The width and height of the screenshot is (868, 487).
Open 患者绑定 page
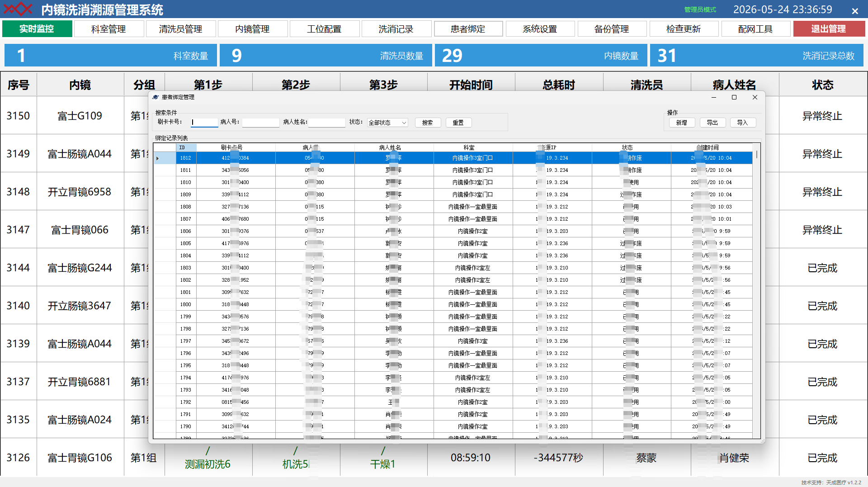(x=468, y=29)
